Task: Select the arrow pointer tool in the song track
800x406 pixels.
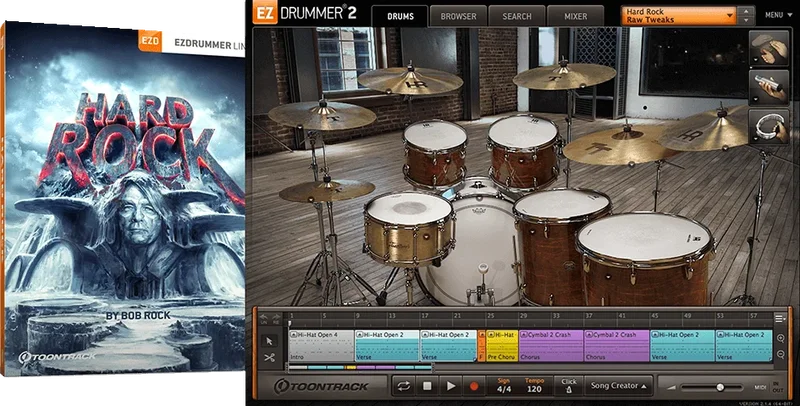Action: [x=269, y=341]
